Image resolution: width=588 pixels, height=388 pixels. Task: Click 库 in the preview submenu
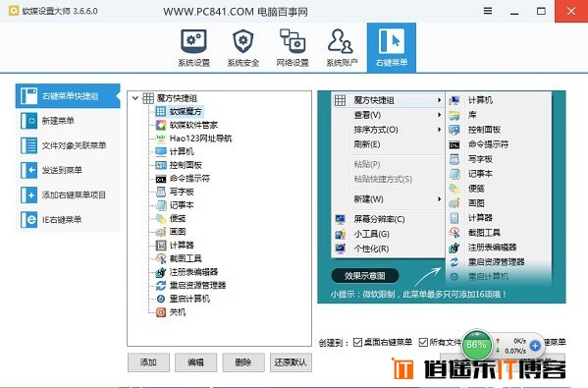coord(472,115)
